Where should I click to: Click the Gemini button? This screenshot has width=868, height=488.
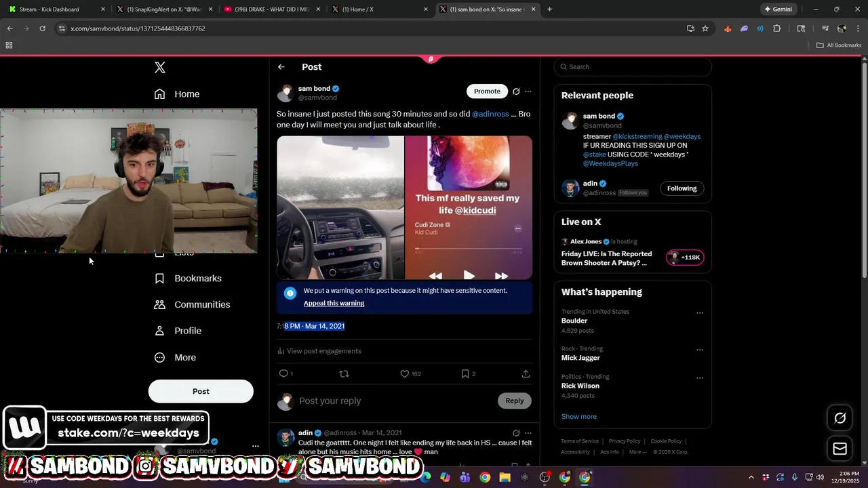point(778,9)
